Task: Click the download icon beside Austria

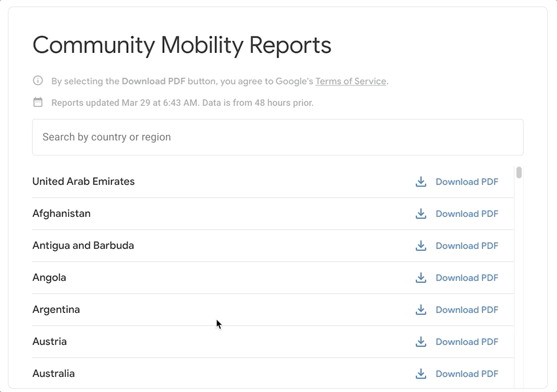Action: [421, 342]
